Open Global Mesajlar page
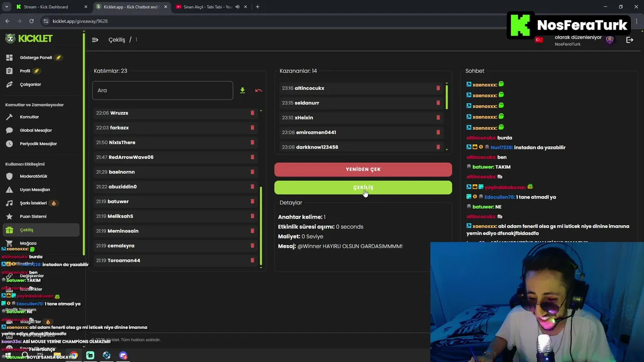The height and width of the screenshot is (362, 644). click(x=36, y=130)
